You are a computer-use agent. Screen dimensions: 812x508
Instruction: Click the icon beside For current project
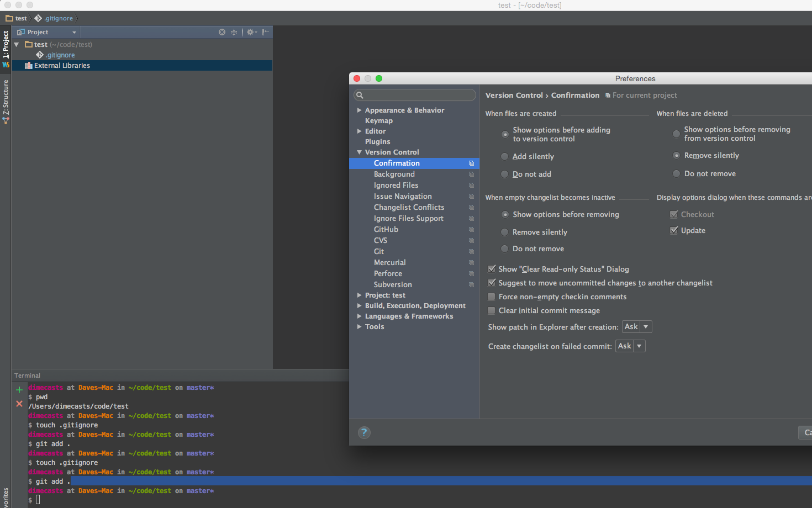click(x=608, y=96)
